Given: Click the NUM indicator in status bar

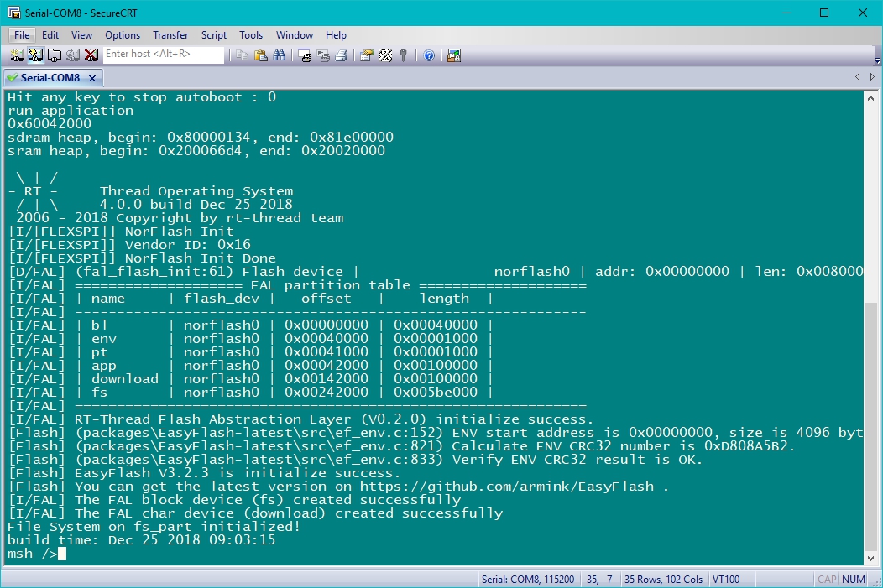Looking at the screenshot, I should [x=853, y=579].
